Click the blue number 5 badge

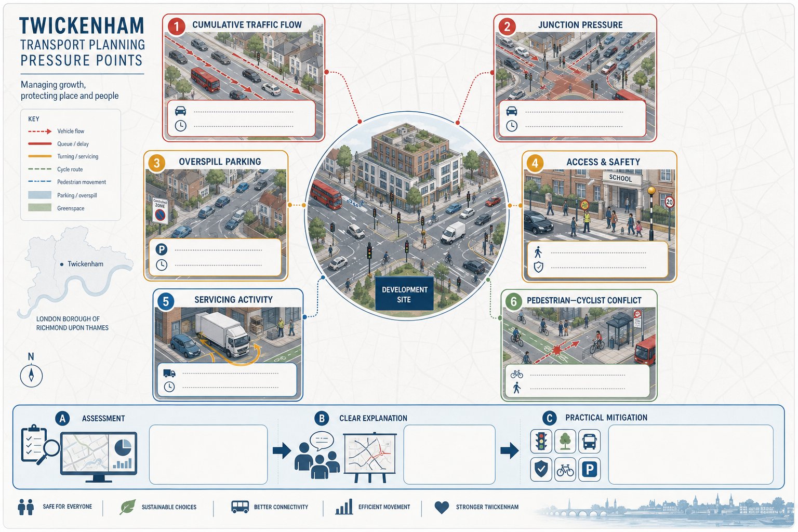point(165,301)
